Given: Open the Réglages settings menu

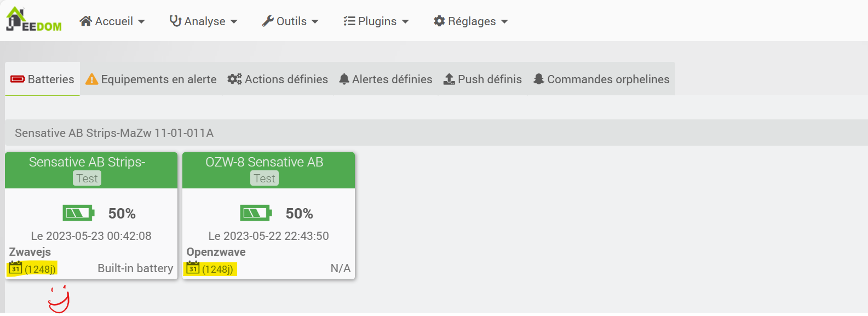Looking at the screenshot, I should (x=471, y=21).
